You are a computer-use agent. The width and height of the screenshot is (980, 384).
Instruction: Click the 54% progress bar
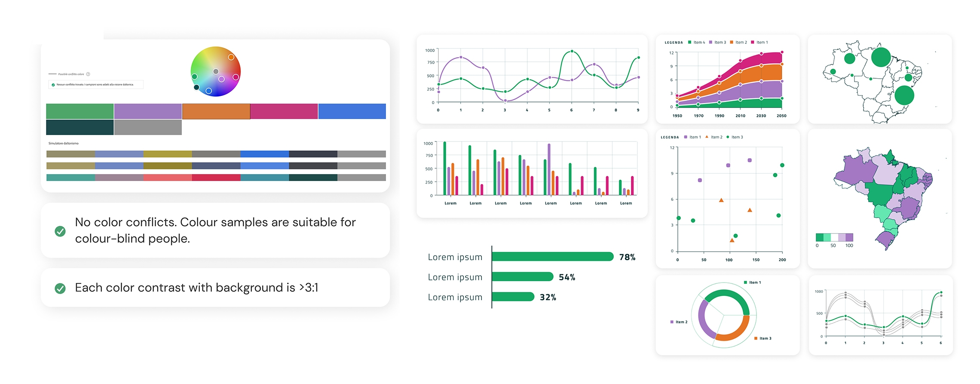tap(523, 276)
